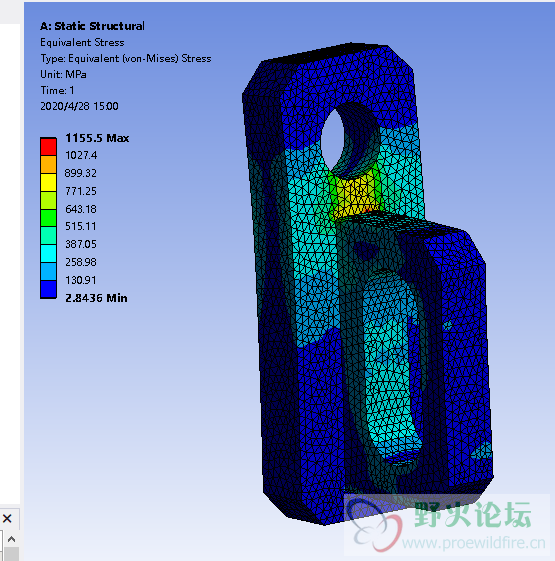Click the scroll up arrow at bottom left
The width and height of the screenshot is (555, 561).
click(11, 539)
